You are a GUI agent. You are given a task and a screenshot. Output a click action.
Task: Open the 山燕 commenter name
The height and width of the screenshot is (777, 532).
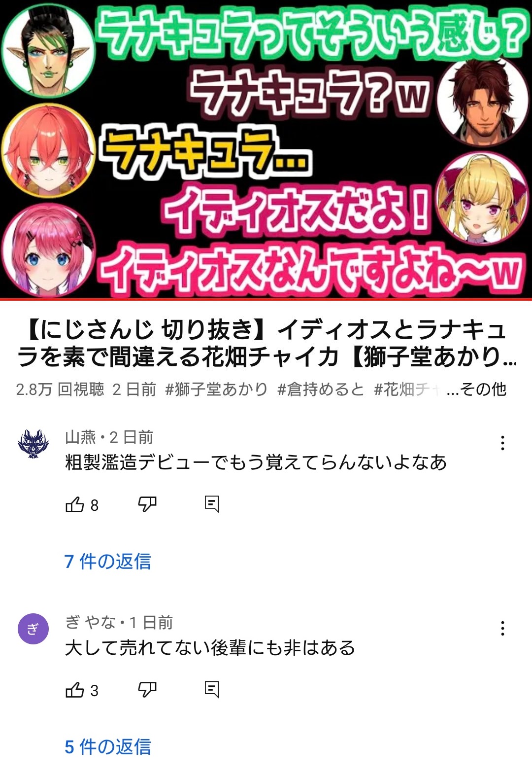(x=80, y=437)
